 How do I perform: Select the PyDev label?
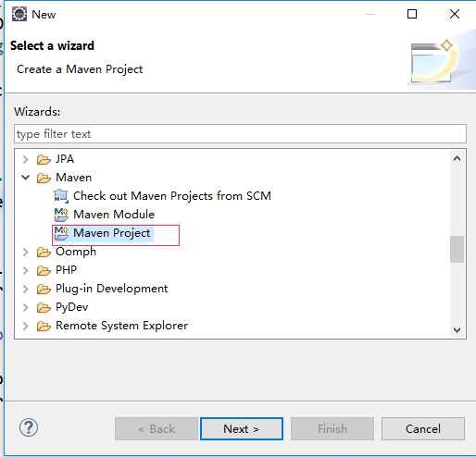click(x=71, y=307)
